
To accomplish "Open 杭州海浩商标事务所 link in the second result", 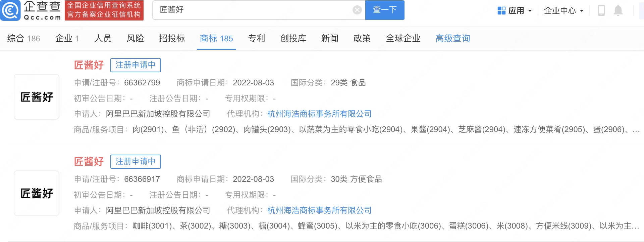I will (319, 210).
